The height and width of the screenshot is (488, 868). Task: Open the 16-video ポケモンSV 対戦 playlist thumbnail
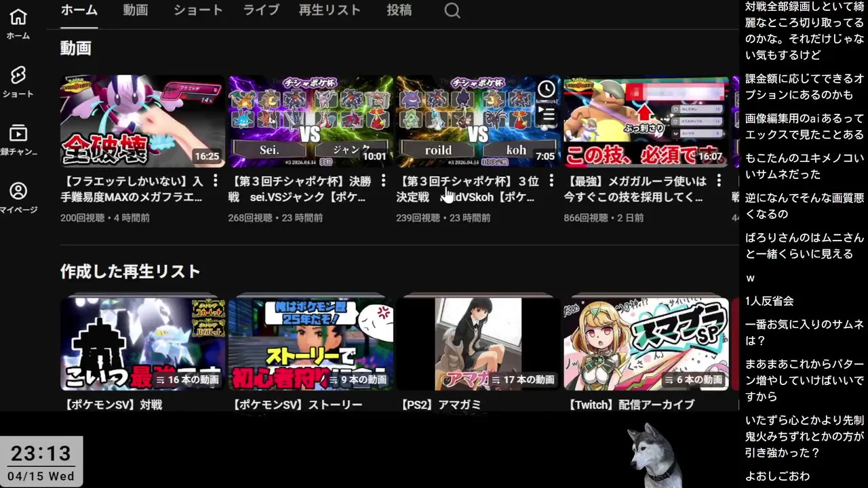(x=142, y=344)
